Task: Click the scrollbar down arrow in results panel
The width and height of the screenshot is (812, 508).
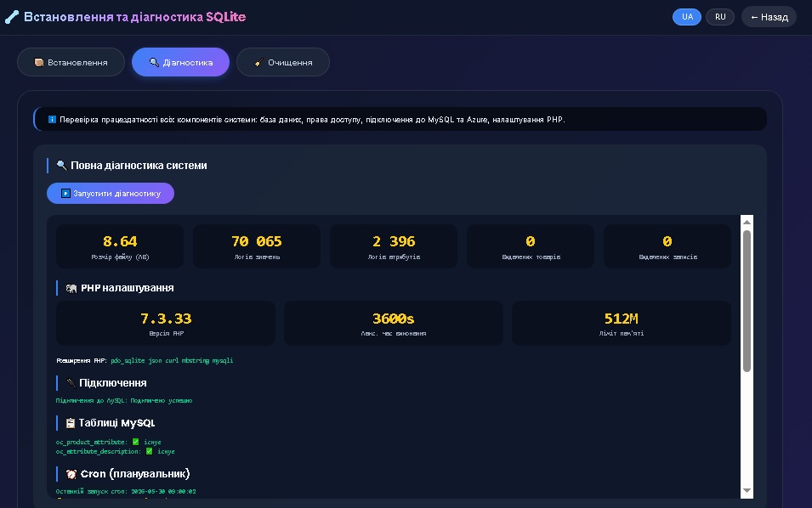Action: pyautogui.click(x=747, y=490)
